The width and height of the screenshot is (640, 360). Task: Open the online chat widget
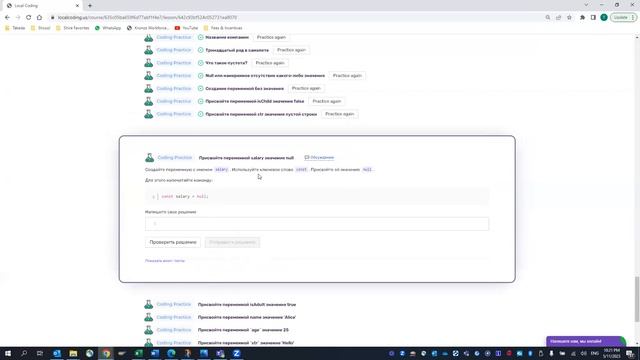(585, 341)
